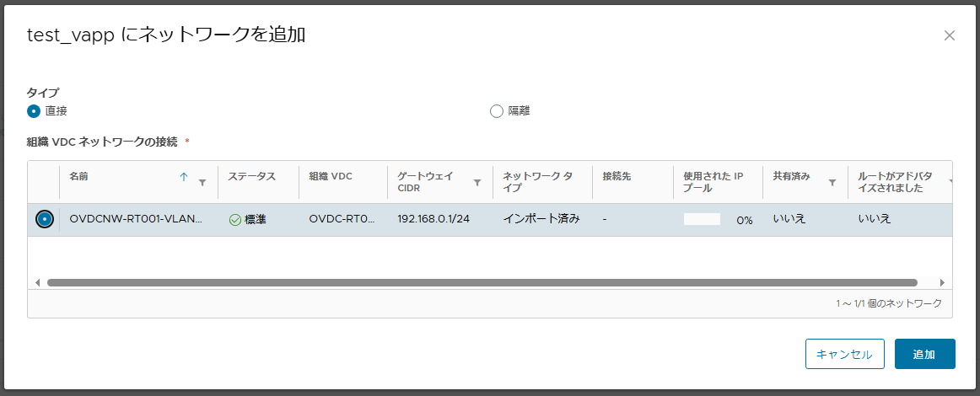The image size is (980, 396).
Task: Select the 直接 network type radio button
Action: [34, 111]
